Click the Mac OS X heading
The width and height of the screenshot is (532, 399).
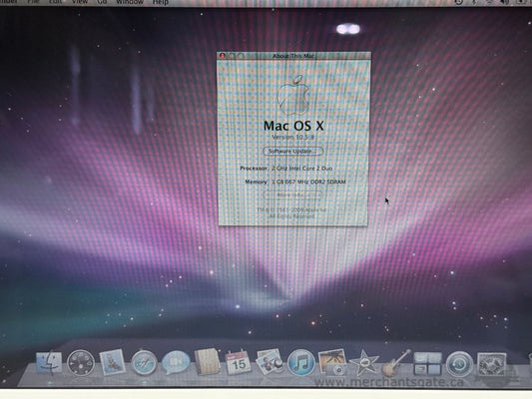tap(293, 126)
